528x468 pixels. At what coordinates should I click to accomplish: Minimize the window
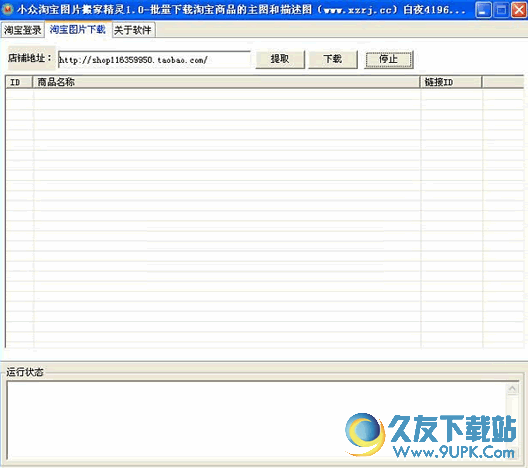(x=484, y=10)
